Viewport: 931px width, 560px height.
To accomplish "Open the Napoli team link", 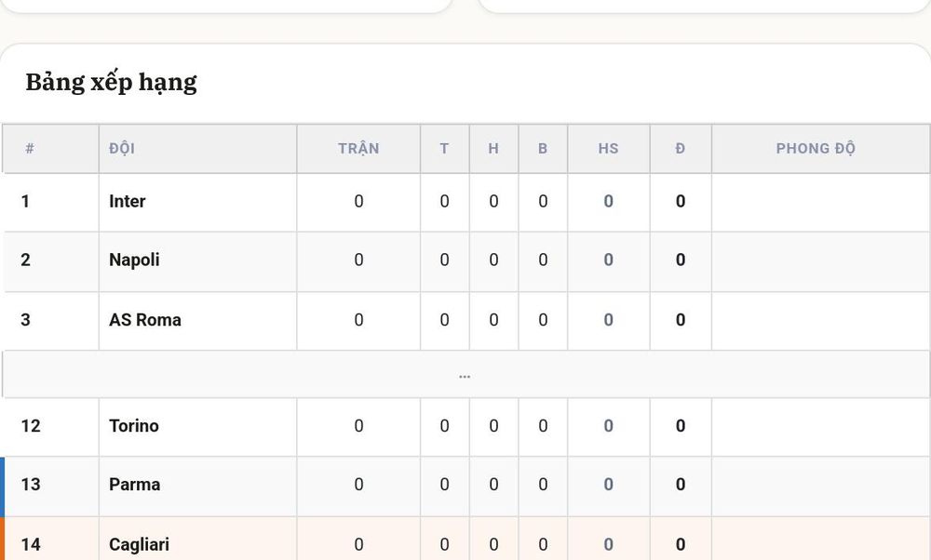I will coord(134,260).
